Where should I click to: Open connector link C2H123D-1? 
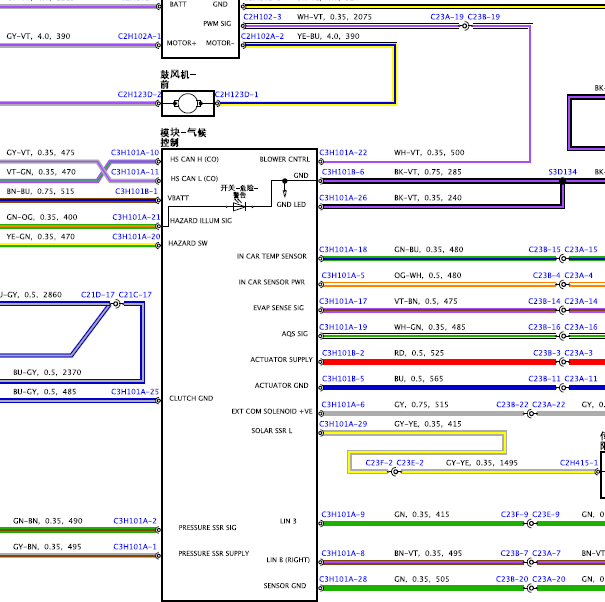tap(237, 95)
